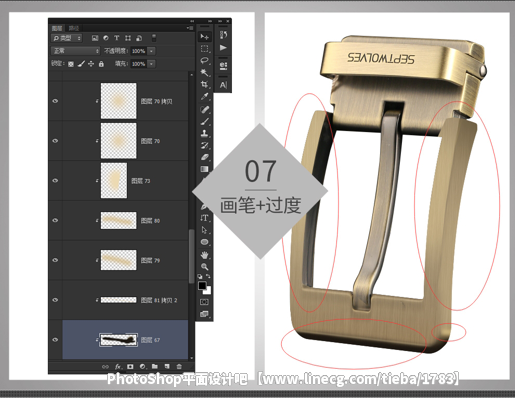515x398 pixels.
Task: Switch to the Paths tab
Action: [73, 28]
